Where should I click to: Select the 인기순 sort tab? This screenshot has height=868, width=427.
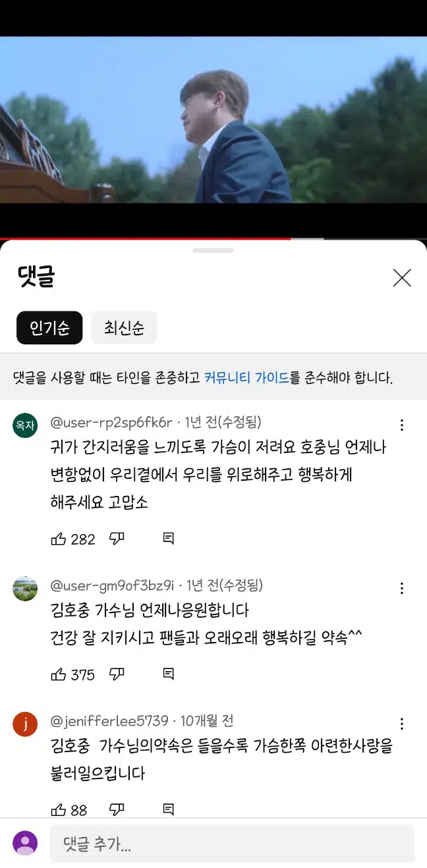click(49, 328)
